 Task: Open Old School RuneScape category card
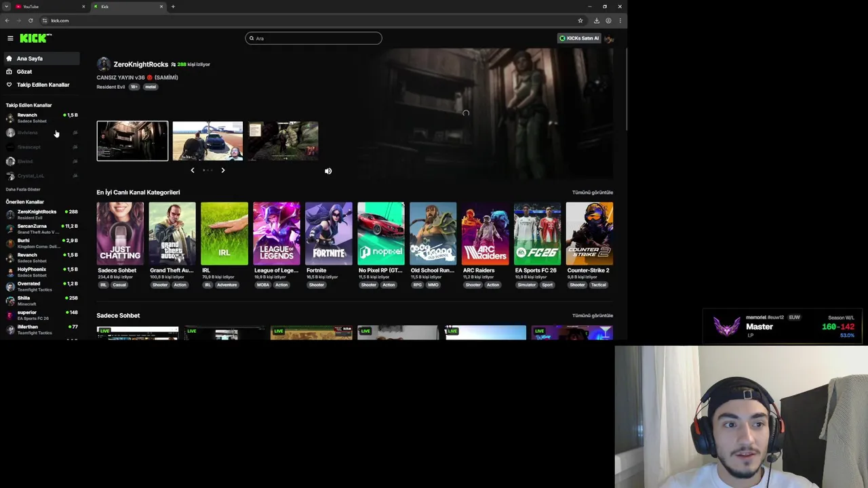[433, 233]
